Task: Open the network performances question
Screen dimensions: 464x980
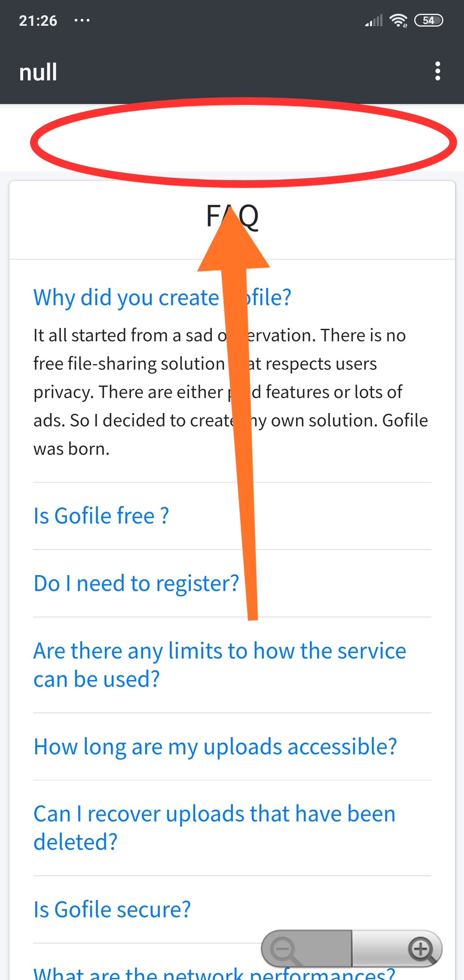Action: (x=214, y=972)
